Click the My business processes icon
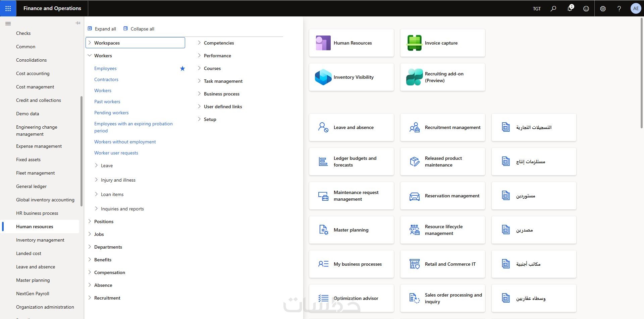The height and width of the screenshot is (319, 644). click(x=323, y=264)
